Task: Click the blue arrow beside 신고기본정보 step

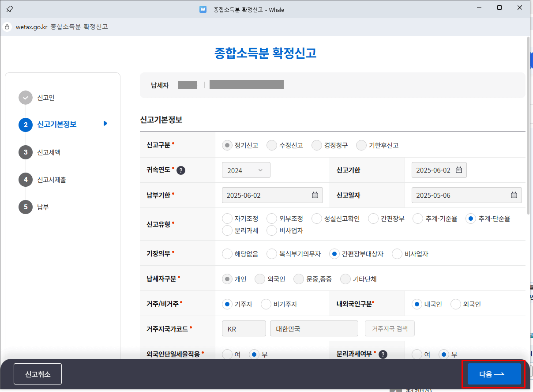Action: (105, 124)
